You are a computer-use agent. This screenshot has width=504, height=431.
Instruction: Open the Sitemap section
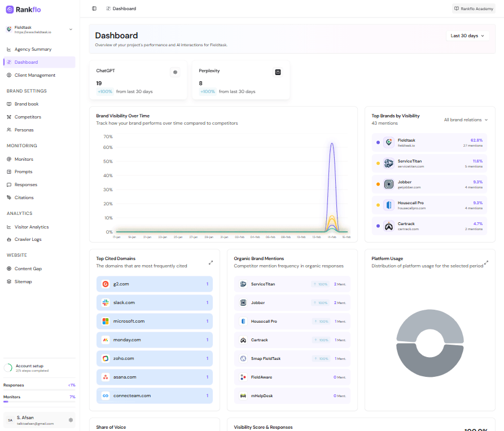[x=23, y=281]
